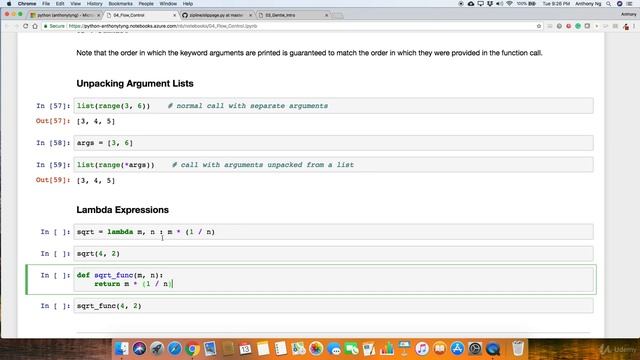
Task: Open the People menu
Action: click(x=146, y=4)
